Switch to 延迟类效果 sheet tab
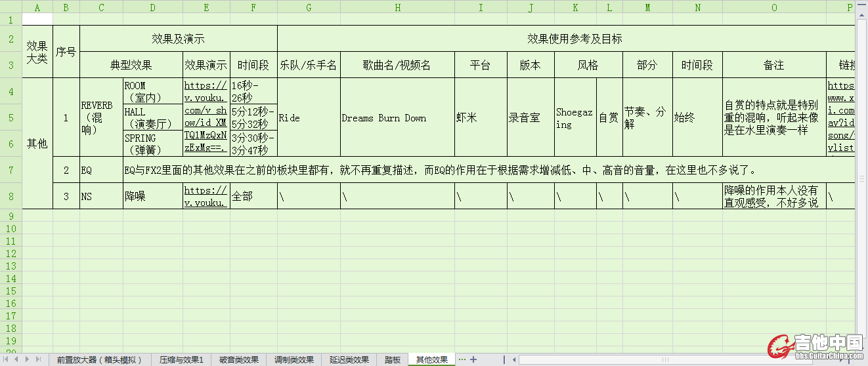Screen dimensions: 868x366 point(349,359)
